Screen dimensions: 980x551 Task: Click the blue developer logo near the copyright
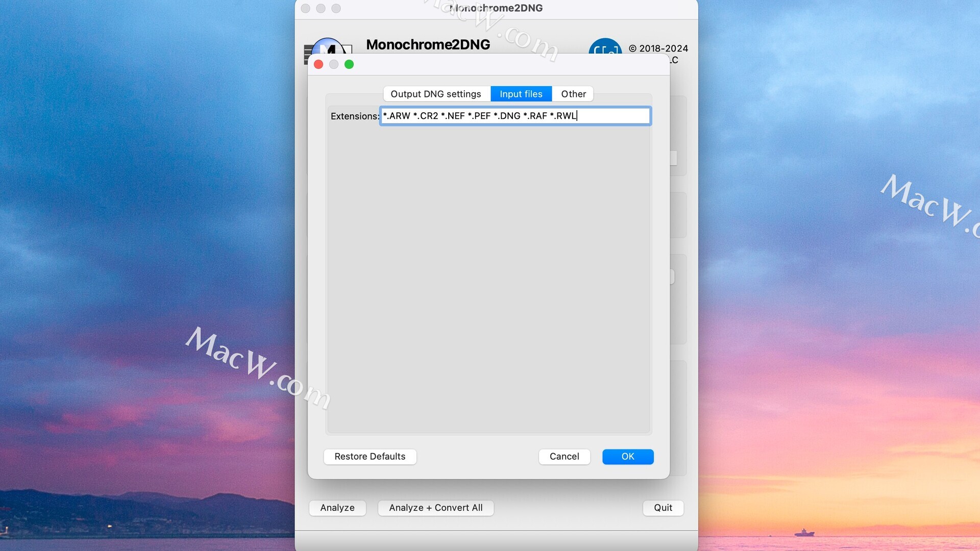(x=605, y=46)
